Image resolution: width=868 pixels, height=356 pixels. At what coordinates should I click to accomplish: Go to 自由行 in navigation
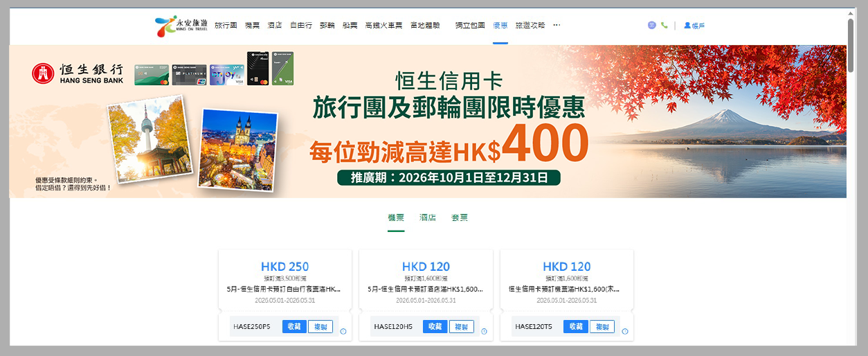pyautogui.click(x=300, y=25)
